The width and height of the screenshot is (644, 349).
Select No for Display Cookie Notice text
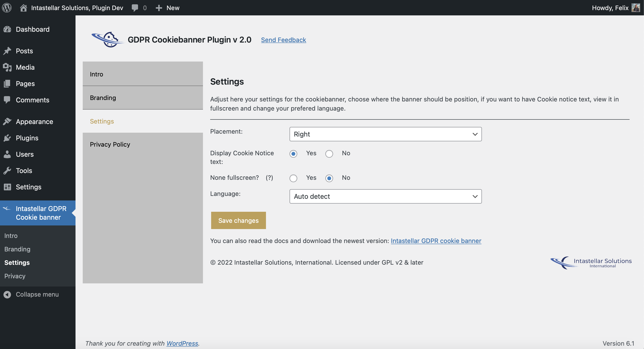click(329, 154)
